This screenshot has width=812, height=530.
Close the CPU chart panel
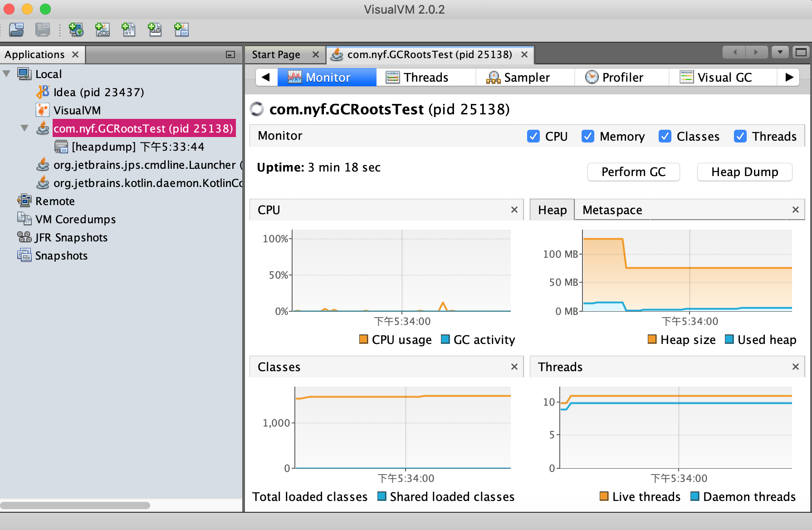[514, 210]
